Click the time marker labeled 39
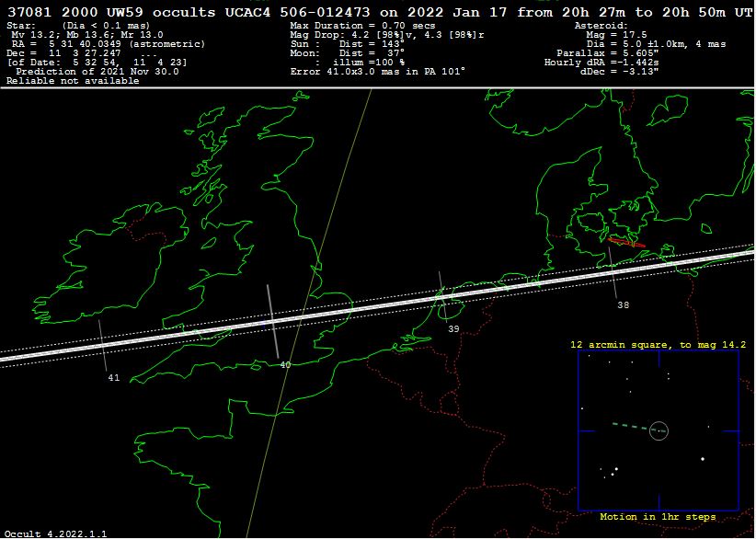 pyautogui.click(x=453, y=328)
